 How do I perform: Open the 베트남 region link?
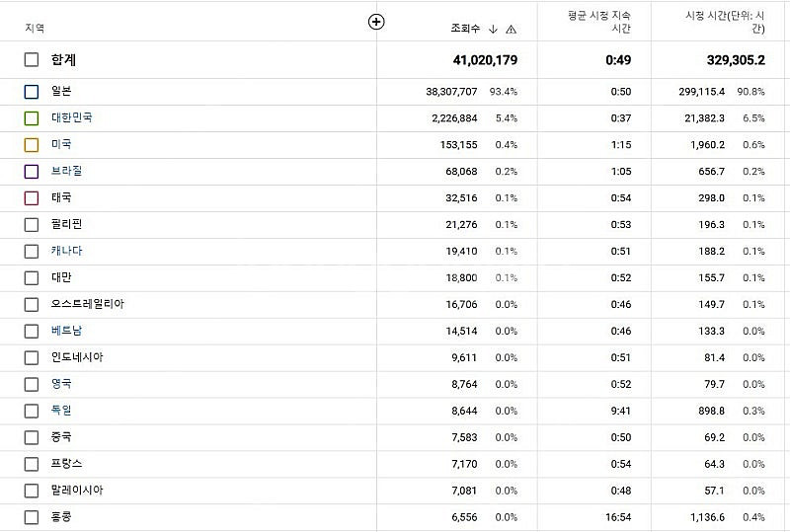click(66, 331)
